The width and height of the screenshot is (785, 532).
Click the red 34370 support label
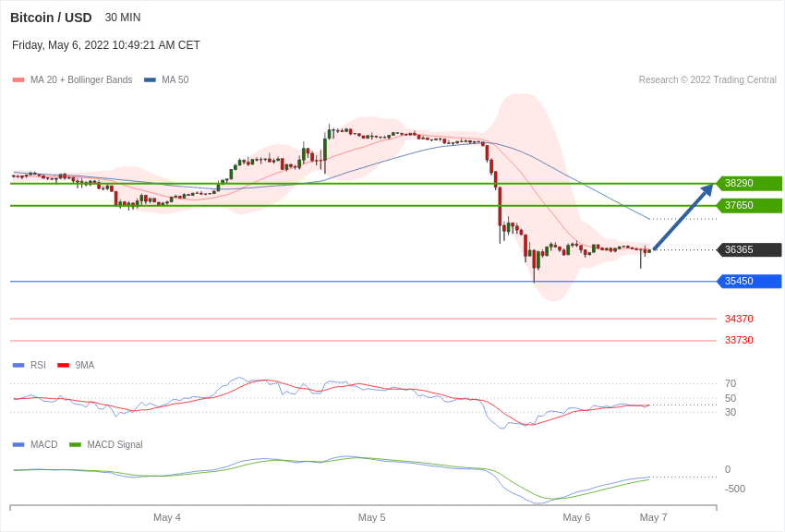pos(739,319)
